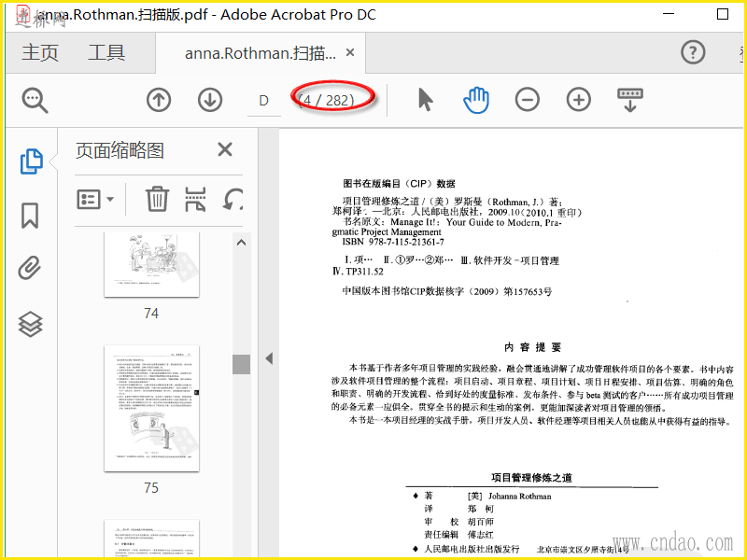
Task: Collapse the navigation pane with left triangle
Action: click(x=269, y=358)
